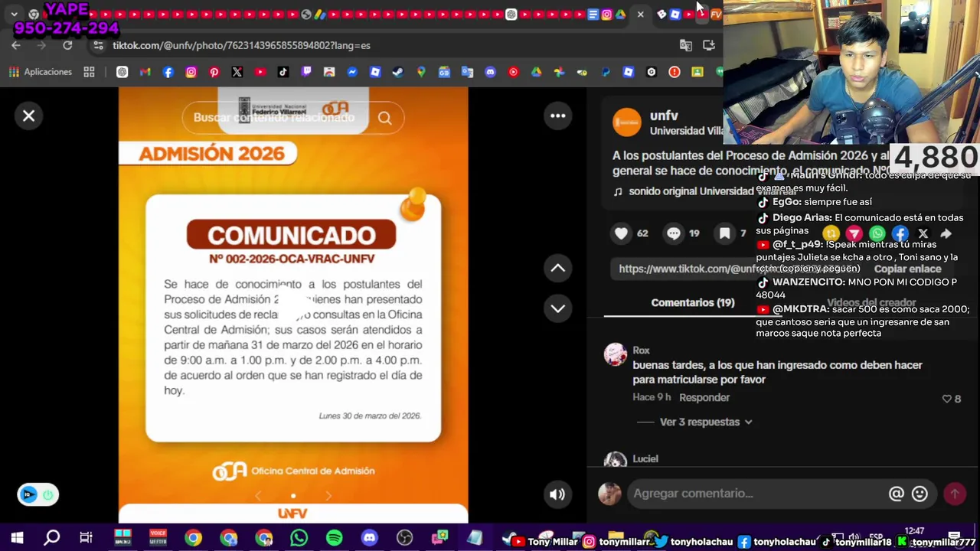980x551 pixels.
Task: Open the Pinterest bookmark
Action: (x=214, y=72)
